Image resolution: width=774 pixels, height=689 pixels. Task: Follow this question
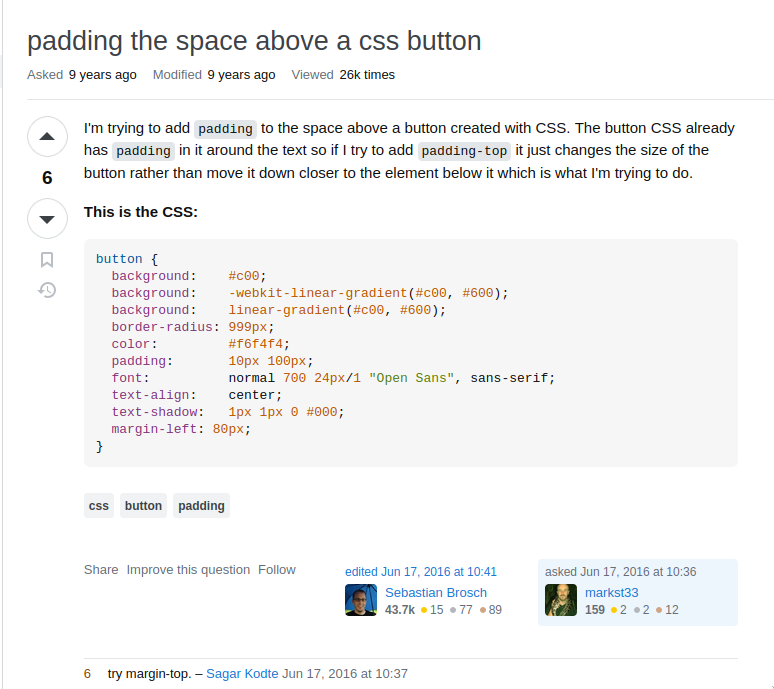277,570
